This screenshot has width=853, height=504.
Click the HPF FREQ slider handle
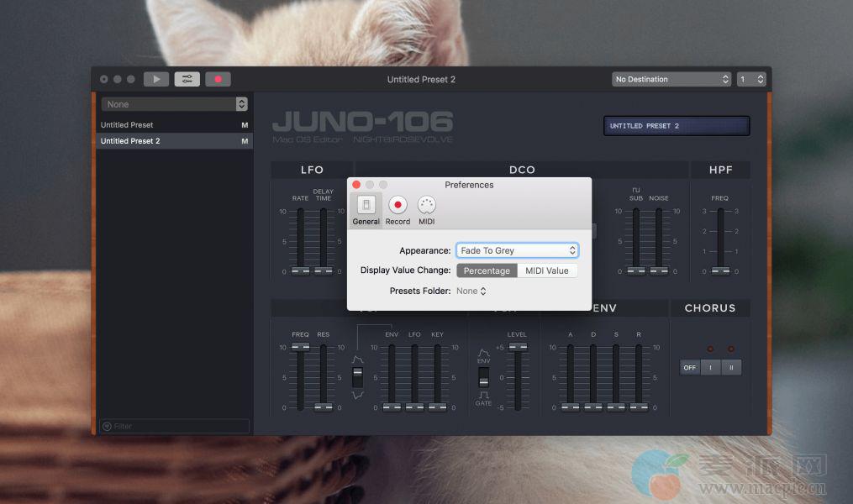720,270
